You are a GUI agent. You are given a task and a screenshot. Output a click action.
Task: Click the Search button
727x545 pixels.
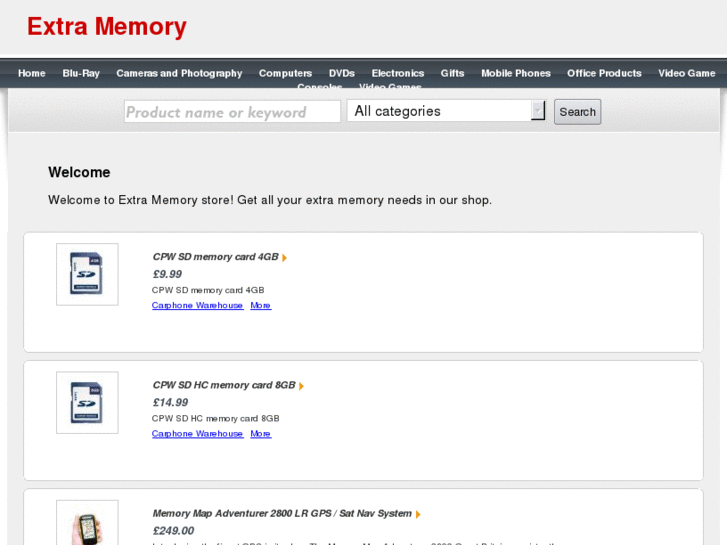[x=577, y=112]
